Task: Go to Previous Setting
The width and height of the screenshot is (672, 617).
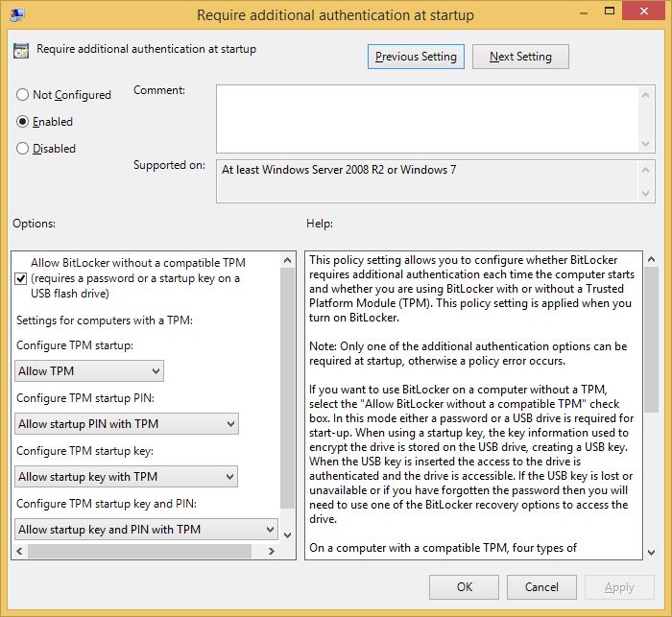Action: pyautogui.click(x=416, y=57)
